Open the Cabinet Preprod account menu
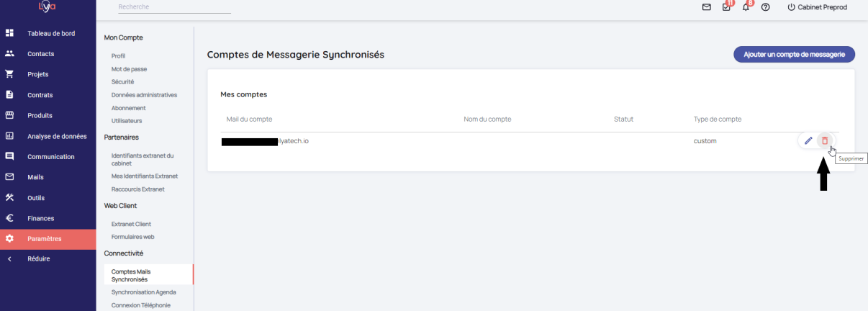868x311 pixels. pos(817,7)
